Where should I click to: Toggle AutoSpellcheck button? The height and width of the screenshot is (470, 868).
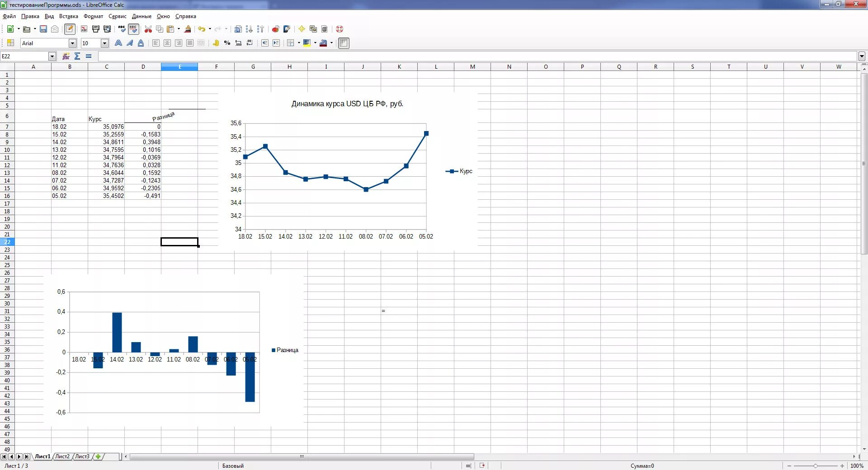pyautogui.click(x=133, y=29)
